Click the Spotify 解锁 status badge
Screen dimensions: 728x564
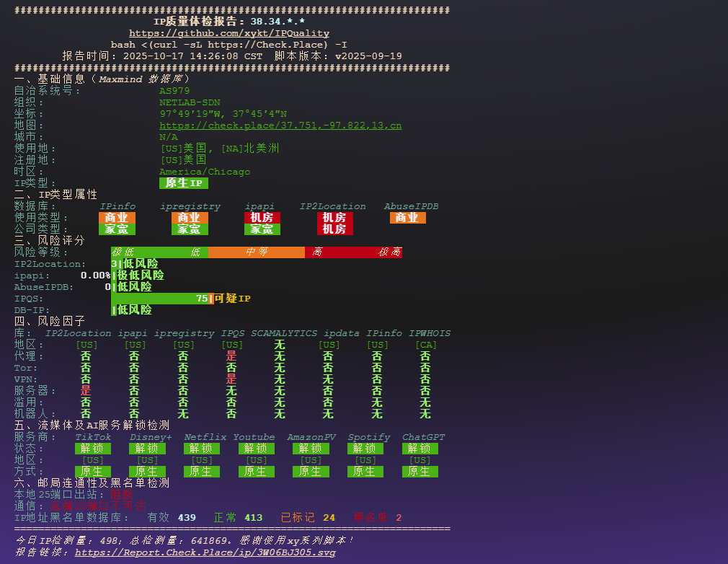pos(365,449)
